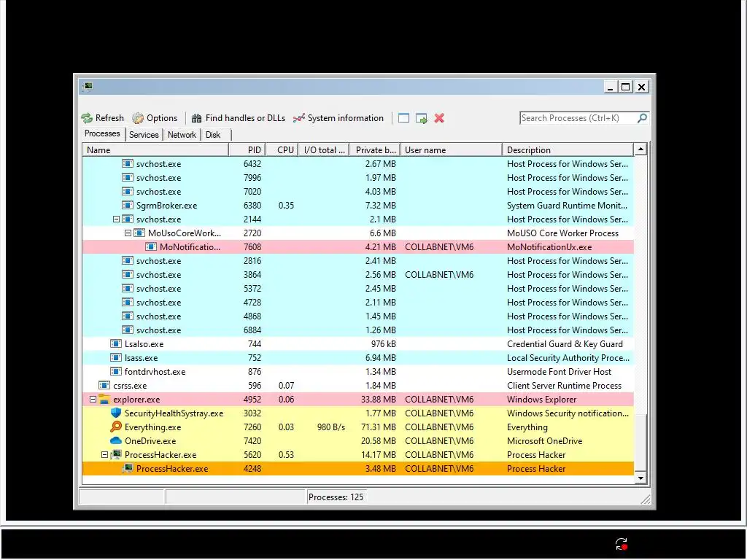Click the svchost.exe 6432 process icon

[127, 164]
